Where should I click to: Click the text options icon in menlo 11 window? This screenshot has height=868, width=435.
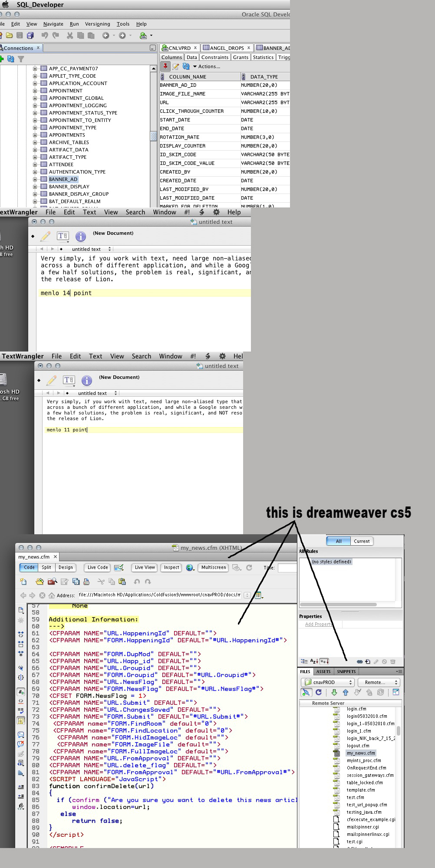[69, 381]
